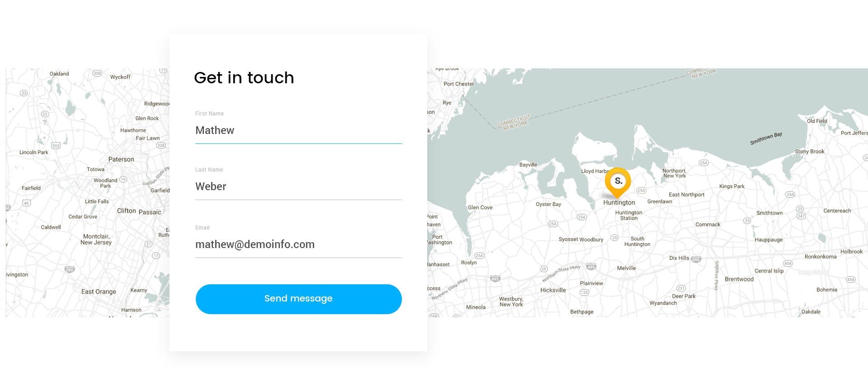
Task: Click the Kings Park map label
Action: pos(731,186)
